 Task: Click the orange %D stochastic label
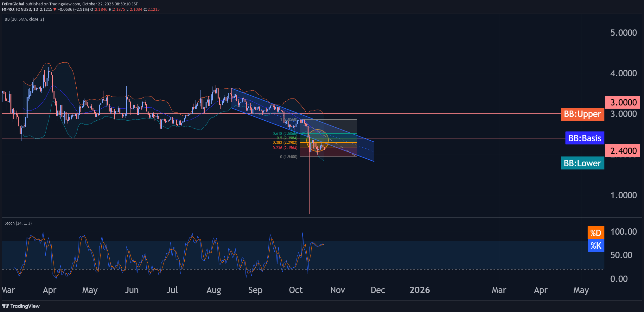pyautogui.click(x=596, y=233)
